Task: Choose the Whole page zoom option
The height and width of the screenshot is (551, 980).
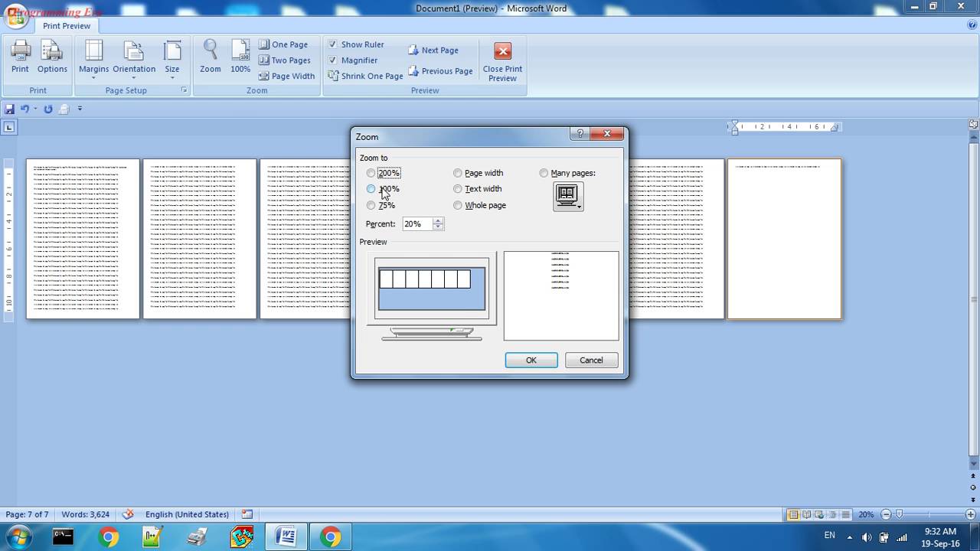Action: pyautogui.click(x=458, y=205)
